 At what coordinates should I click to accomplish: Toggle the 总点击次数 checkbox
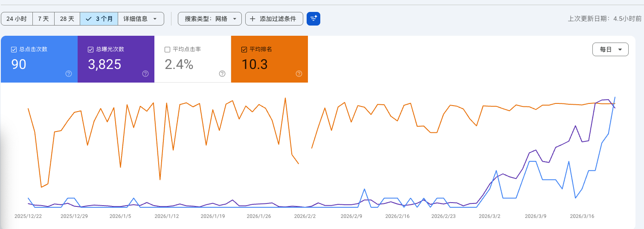pos(14,49)
